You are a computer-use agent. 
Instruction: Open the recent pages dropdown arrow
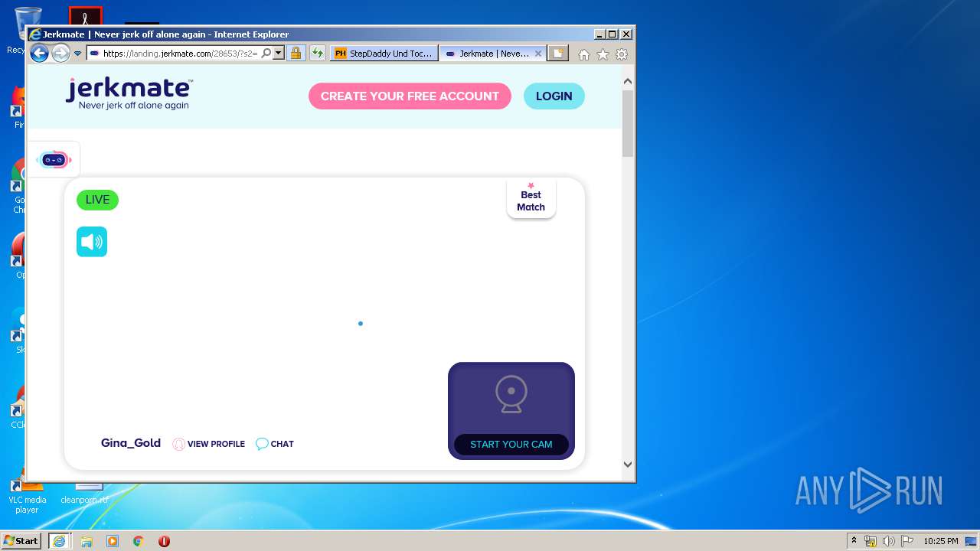click(x=77, y=54)
